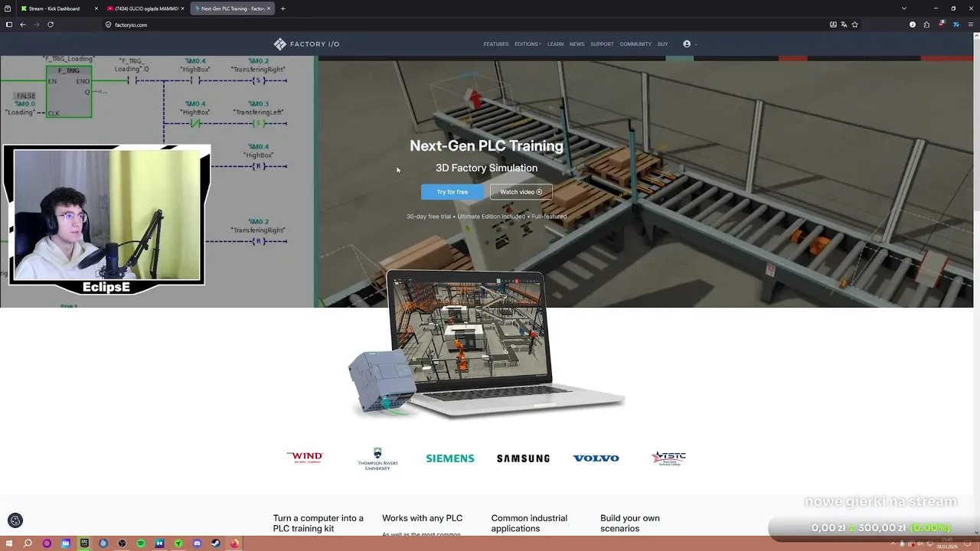Close the Next-Gen PLC Training tab

(x=269, y=8)
